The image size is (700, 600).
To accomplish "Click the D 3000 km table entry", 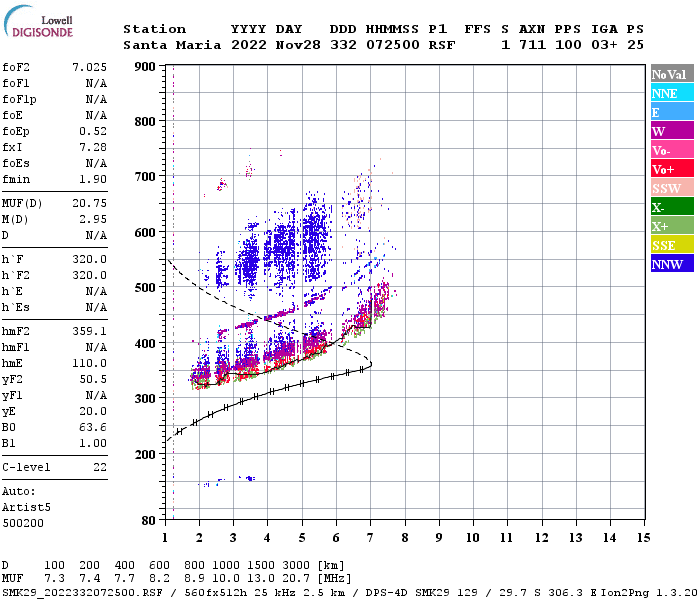I will [x=296, y=566].
